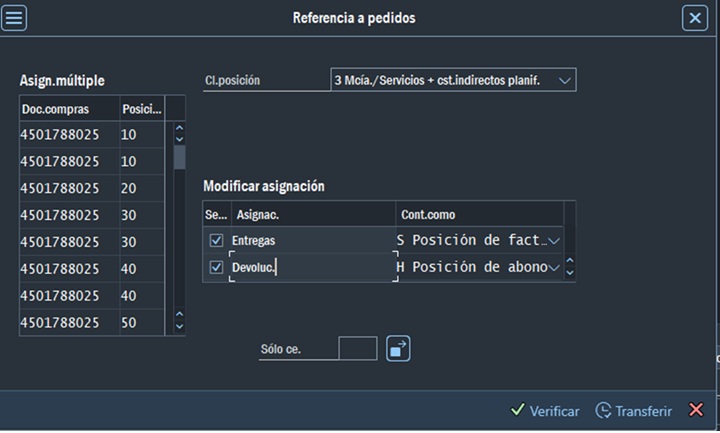Select the position 50 cell
The height and width of the screenshot is (433, 720).
[142, 322]
